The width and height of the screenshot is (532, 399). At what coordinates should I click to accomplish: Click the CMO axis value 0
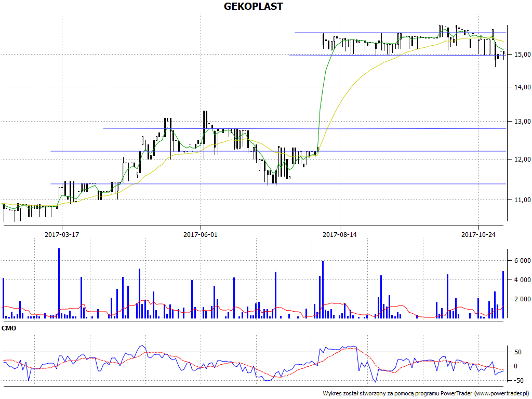click(516, 366)
